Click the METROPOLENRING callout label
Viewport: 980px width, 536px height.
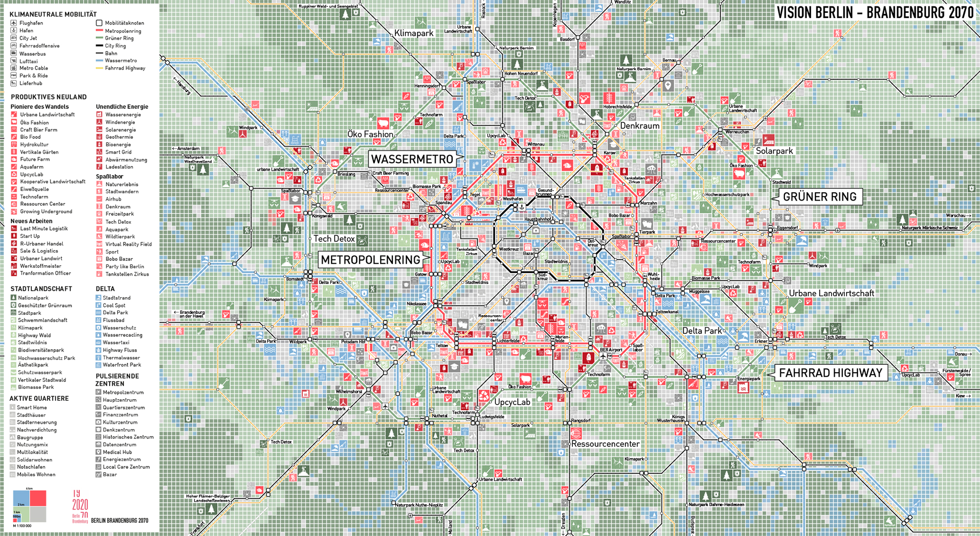click(x=370, y=260)
